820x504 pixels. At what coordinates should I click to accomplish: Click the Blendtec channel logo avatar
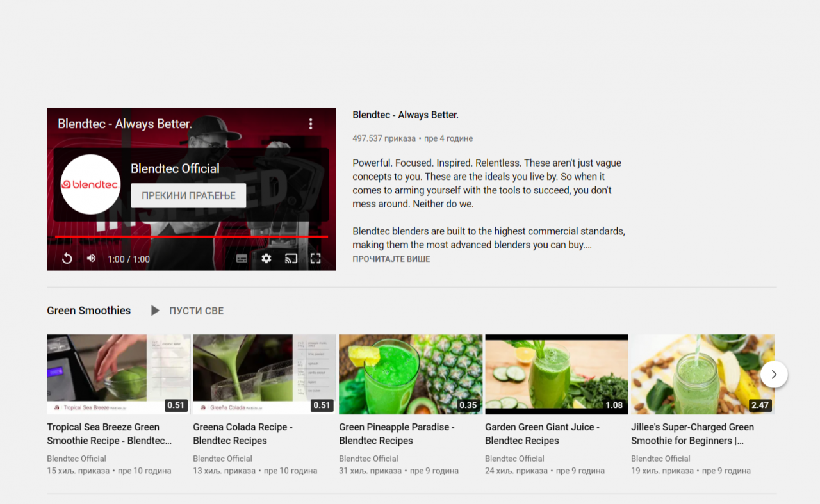click(x=90, y=184)
